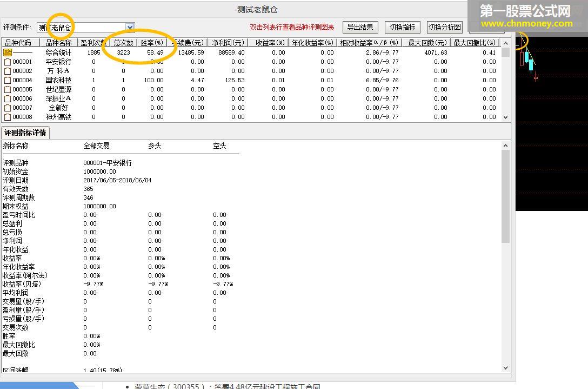Click the details panel scrollbar thumb
Viewport: 588px width, 389px height.
[x=505, y=196]
